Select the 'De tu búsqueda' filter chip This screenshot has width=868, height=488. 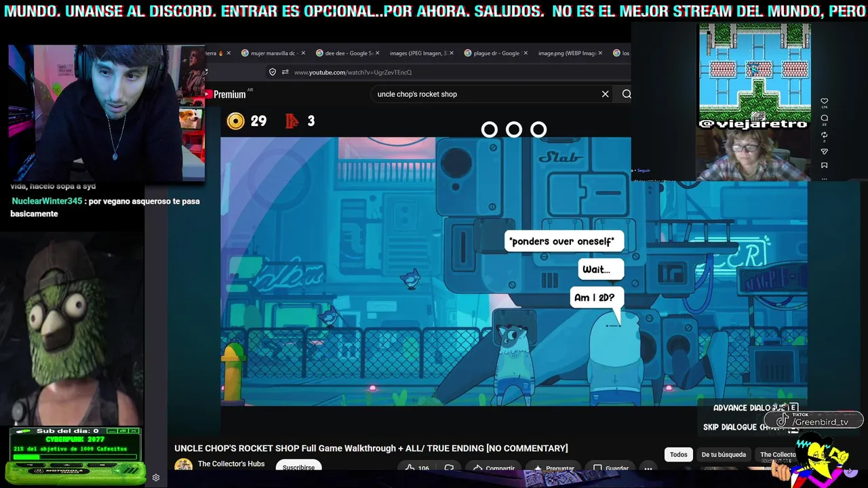pos(724,455)
